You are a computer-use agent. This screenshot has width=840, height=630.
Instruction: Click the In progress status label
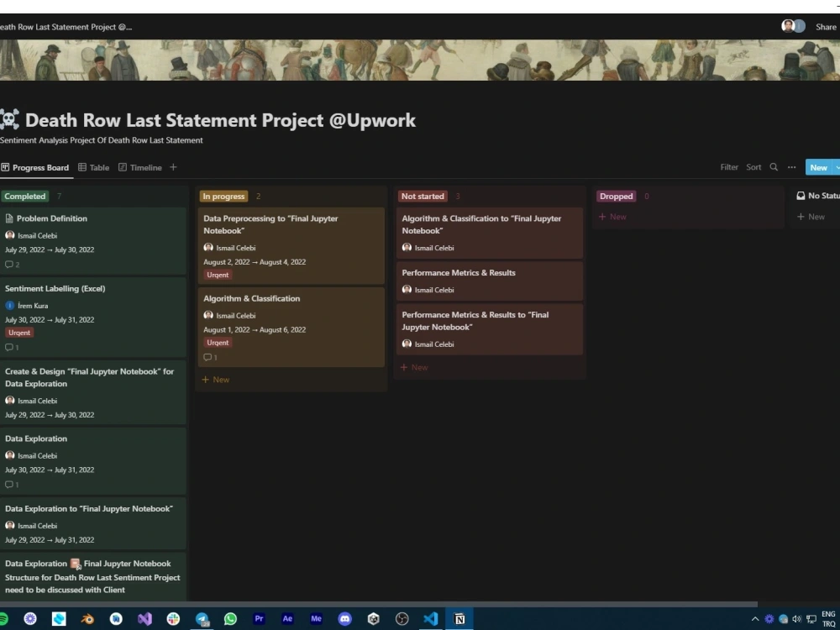point(223,196)
